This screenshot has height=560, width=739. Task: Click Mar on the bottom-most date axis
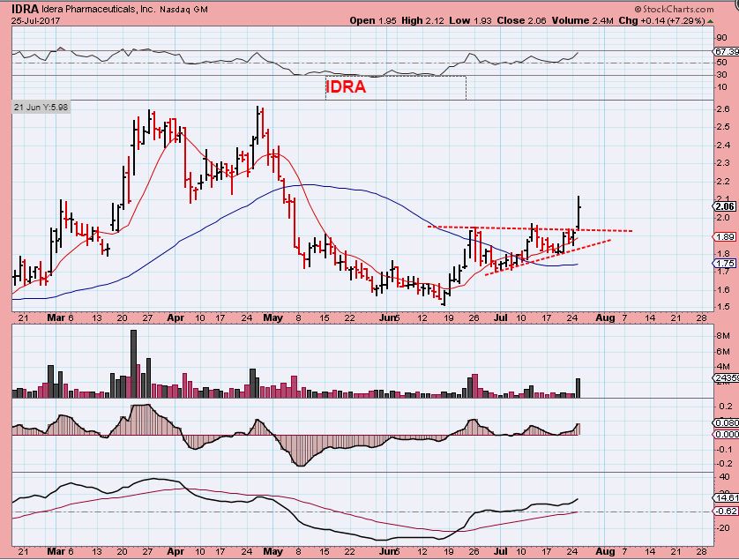pos(56,551)
